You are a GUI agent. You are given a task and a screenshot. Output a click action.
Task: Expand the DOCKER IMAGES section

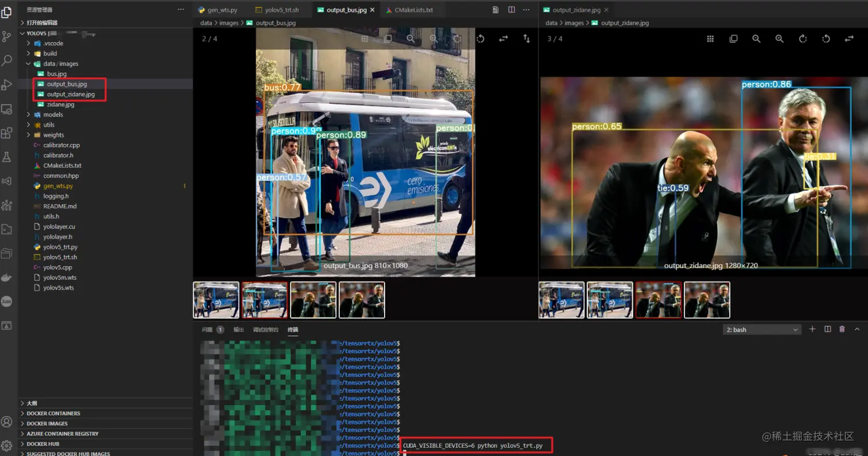(x=105, y=424)
